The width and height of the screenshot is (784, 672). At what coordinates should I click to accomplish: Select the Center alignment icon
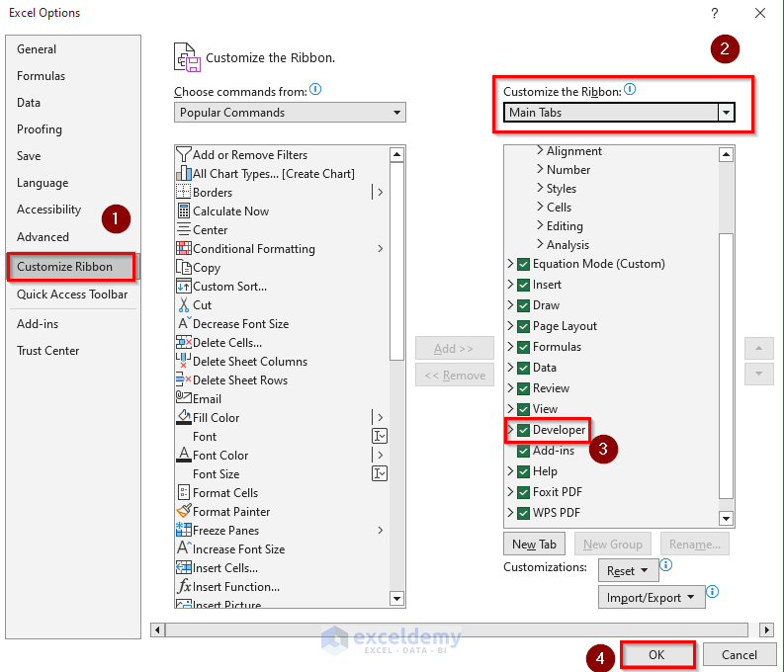[x=184, y=230]
